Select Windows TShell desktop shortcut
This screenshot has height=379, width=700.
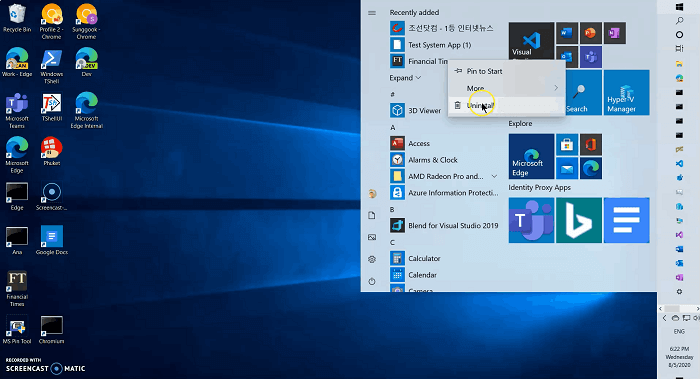click(52, 67)
